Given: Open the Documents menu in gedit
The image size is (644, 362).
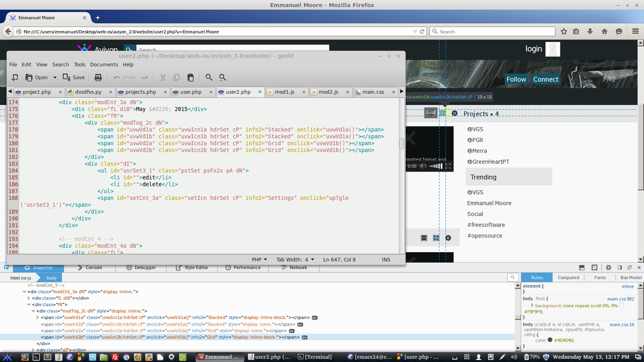Looking at the screenshot, I should [x=104, y=64].
